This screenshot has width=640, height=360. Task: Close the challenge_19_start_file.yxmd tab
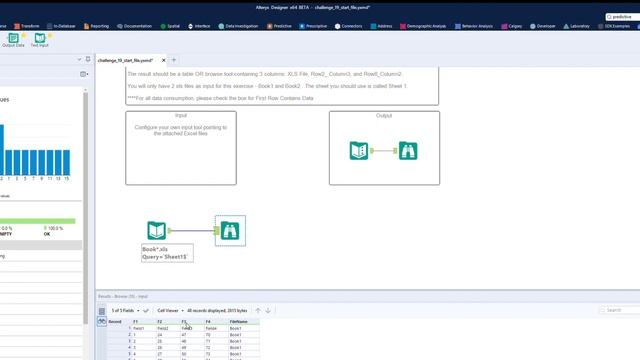pyautogui.click(x=164, y=60)
